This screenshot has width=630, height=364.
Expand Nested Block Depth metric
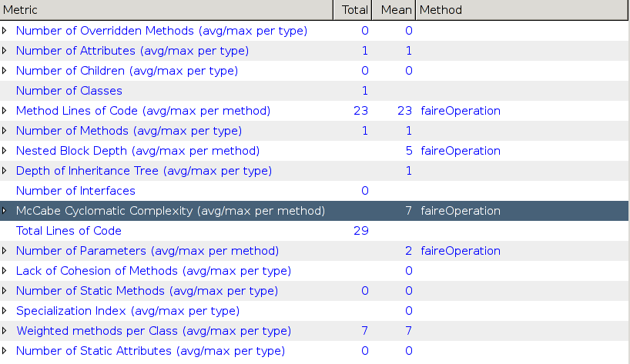pos(5,151)
